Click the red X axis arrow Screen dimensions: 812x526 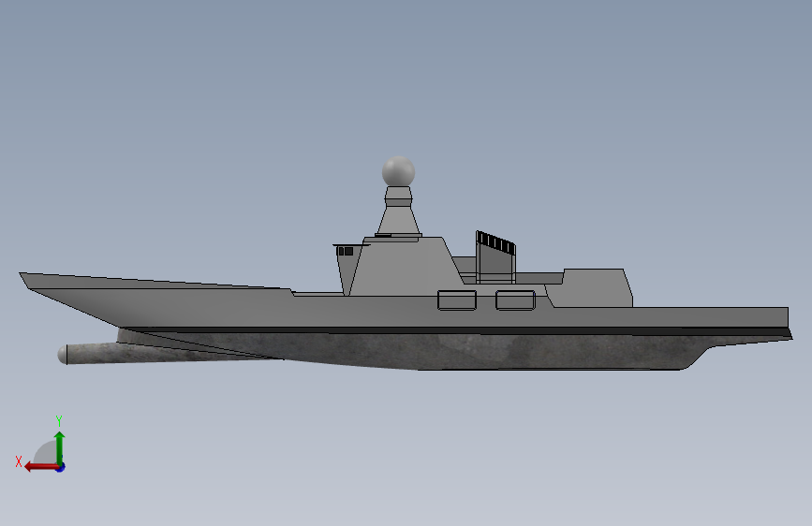(x=41, y=467)
